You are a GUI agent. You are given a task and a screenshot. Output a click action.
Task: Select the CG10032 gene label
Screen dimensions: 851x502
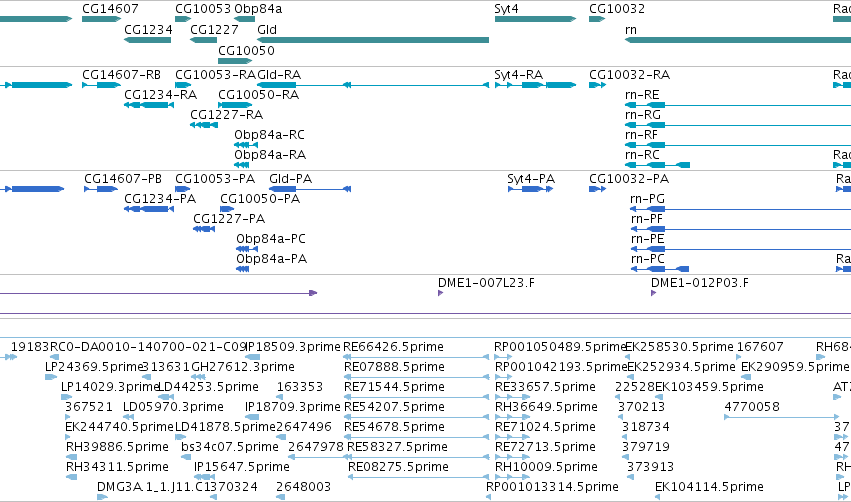617,9
